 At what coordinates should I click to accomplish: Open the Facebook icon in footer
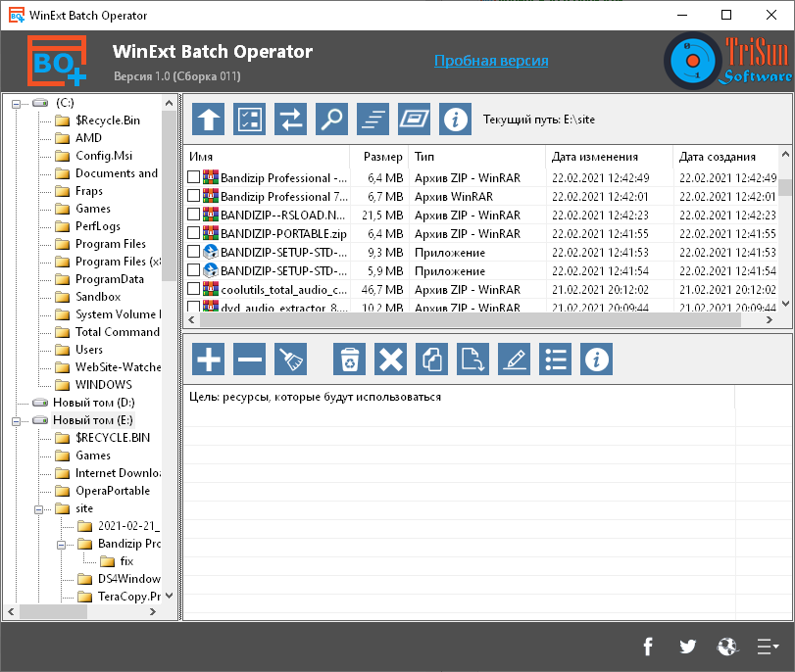[648, 647]
